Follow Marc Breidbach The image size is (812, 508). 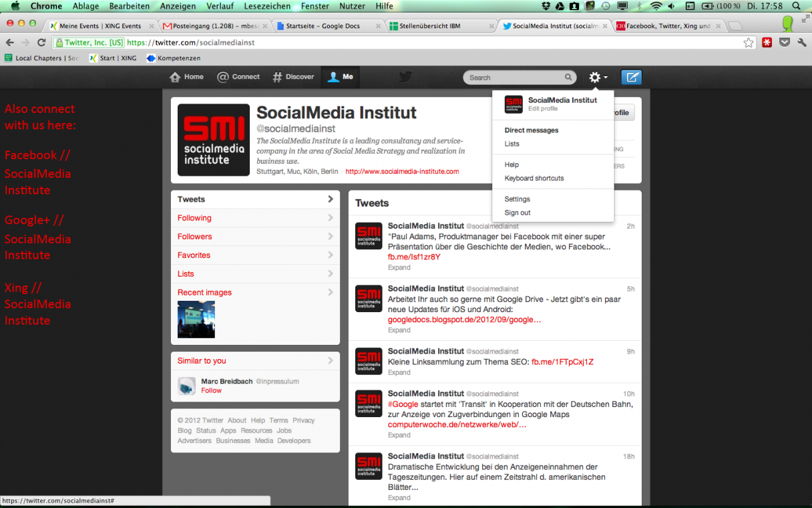click(211, 390)
